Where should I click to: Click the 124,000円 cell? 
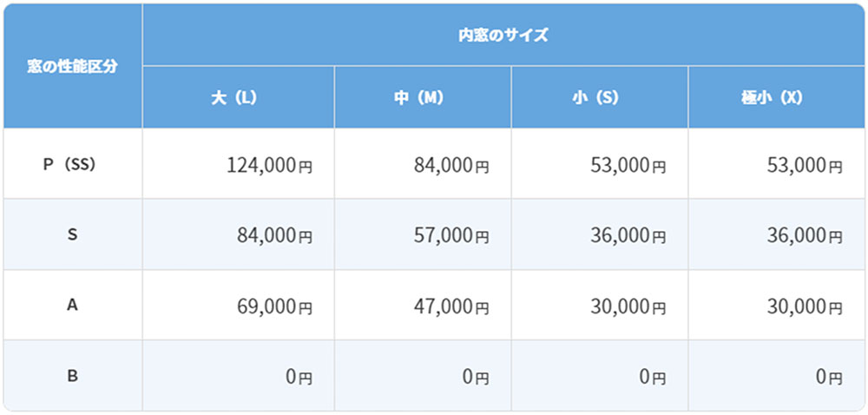pyautogui.click(x=268, y=165)
